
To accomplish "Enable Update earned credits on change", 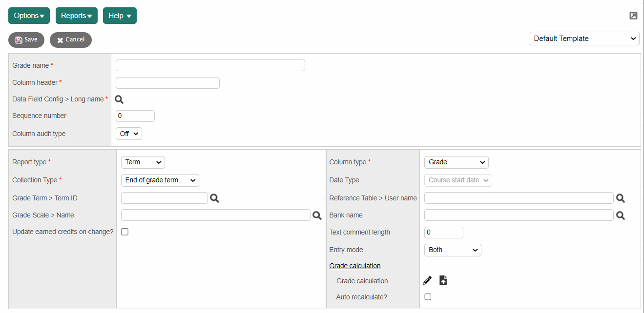I will [x=125, y=232].
